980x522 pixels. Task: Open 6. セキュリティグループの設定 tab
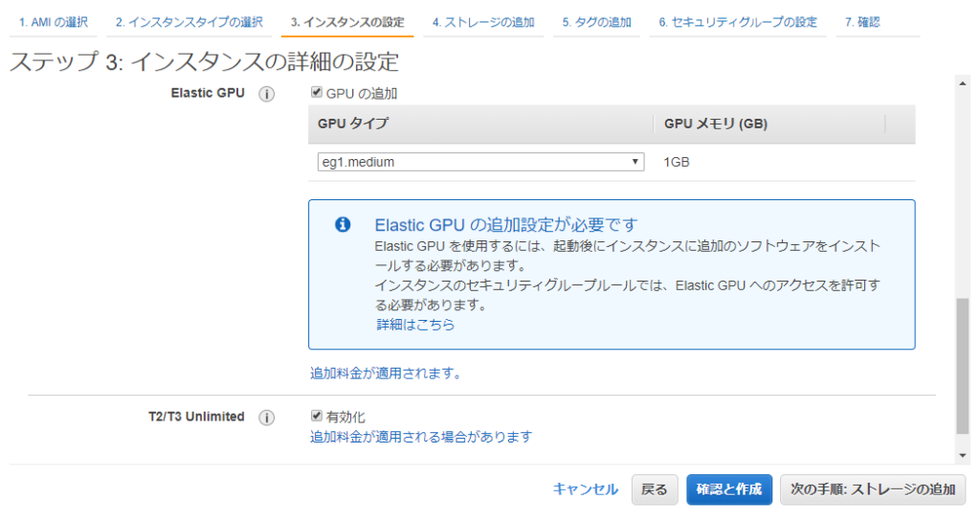tap(738, 22)
